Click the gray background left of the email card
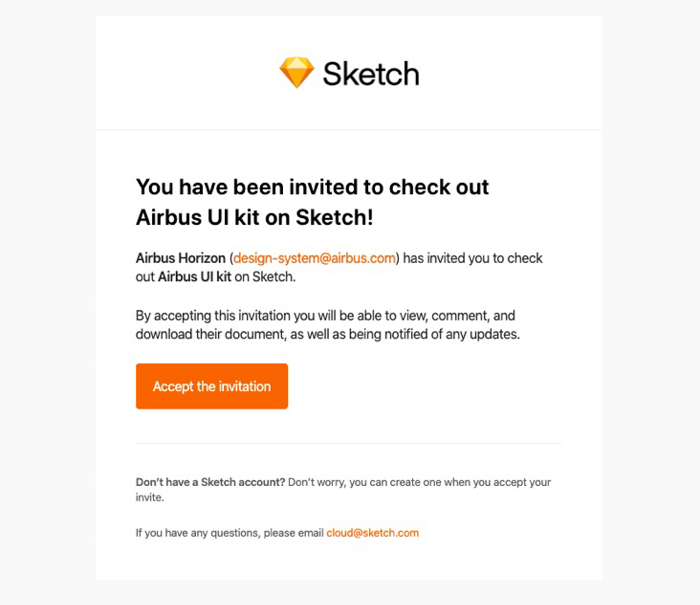The image size is (700, 605). (x=48, y=301)
